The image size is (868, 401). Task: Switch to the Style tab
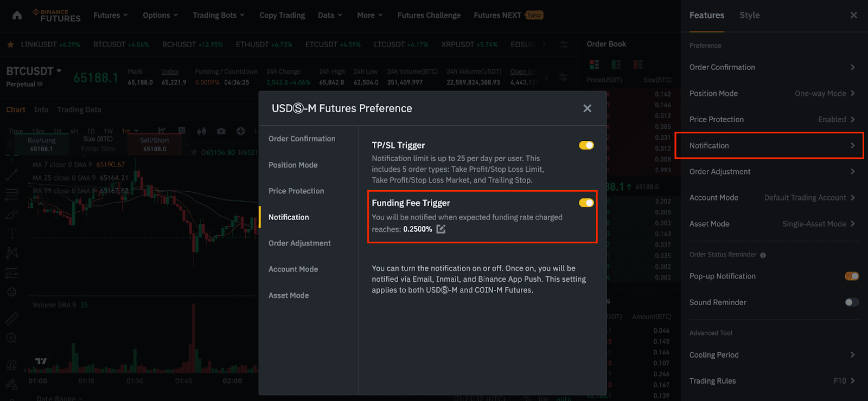point(749,15)
